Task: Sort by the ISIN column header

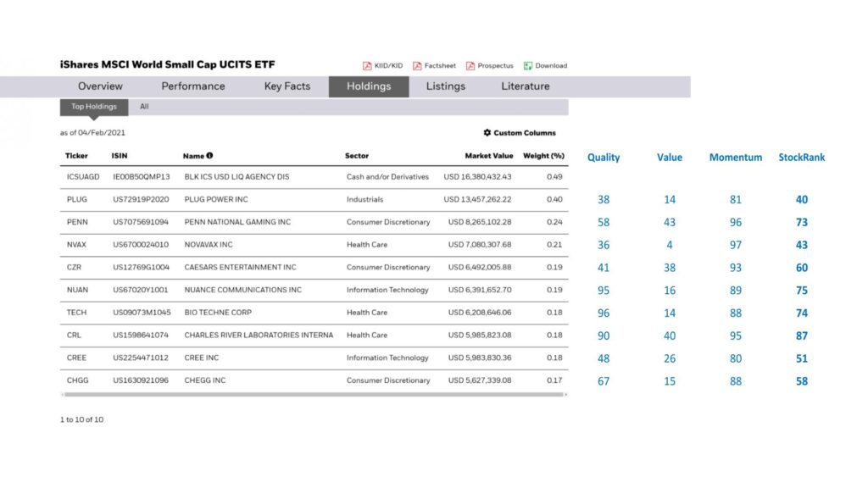Action: click(120, 156)
